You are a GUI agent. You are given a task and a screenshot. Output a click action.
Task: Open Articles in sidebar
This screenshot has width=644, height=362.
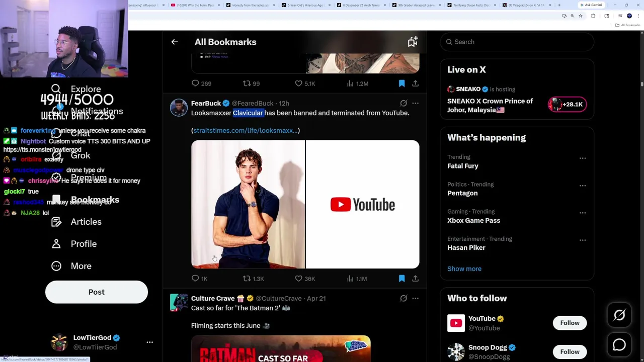pyautogui.click(x=76, y=222)
